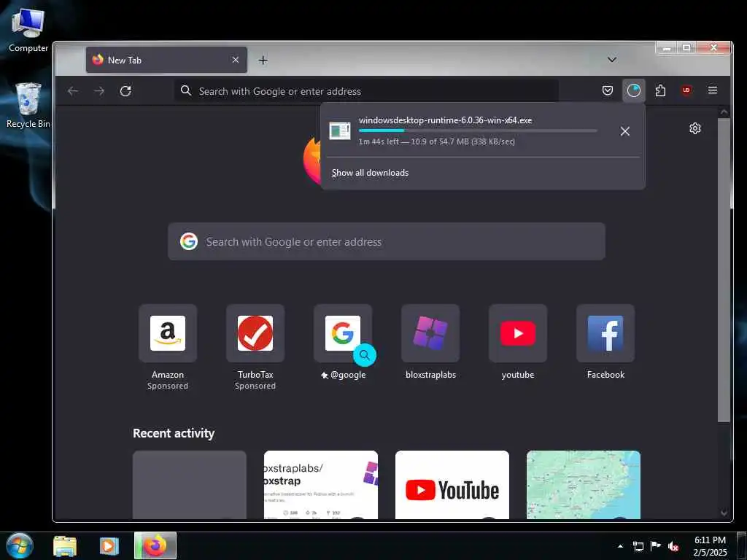The image size is (747, 560).
Task: Click the download progress bar
Action: (477, 131)
